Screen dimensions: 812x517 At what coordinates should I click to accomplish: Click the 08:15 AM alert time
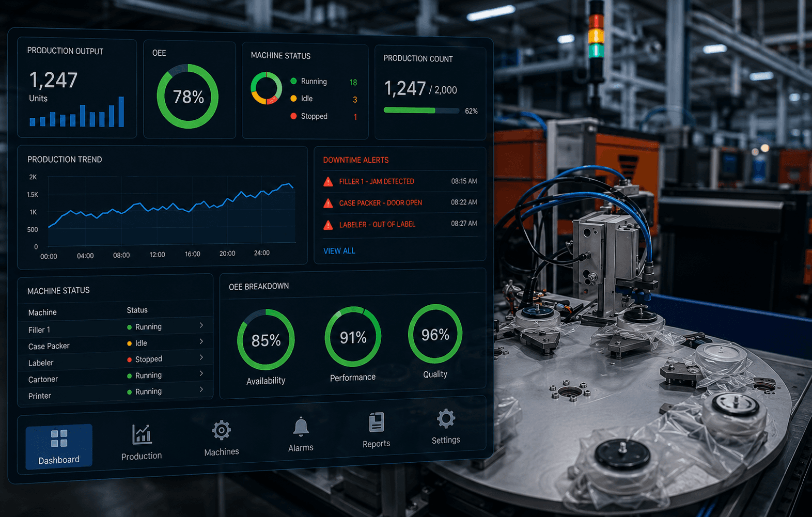tap(464, 181)
